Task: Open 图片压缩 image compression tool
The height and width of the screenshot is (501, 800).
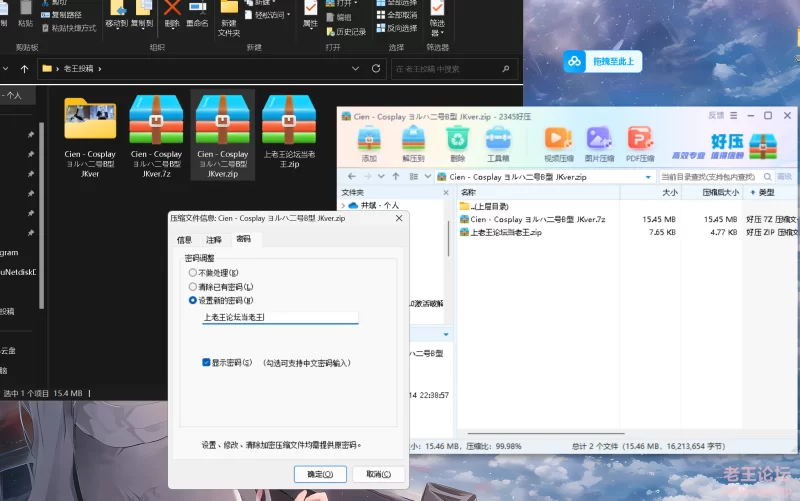Action: coord(599,139)
